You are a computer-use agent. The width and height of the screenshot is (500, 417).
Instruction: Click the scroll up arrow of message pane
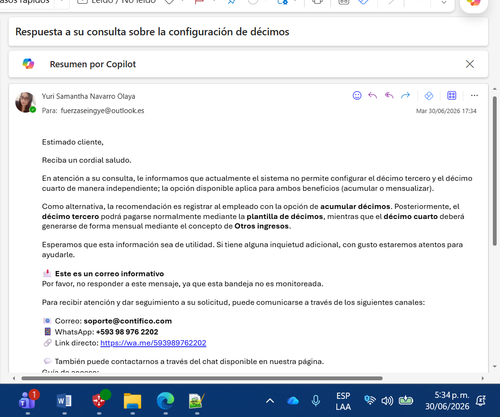click(495, 89)
